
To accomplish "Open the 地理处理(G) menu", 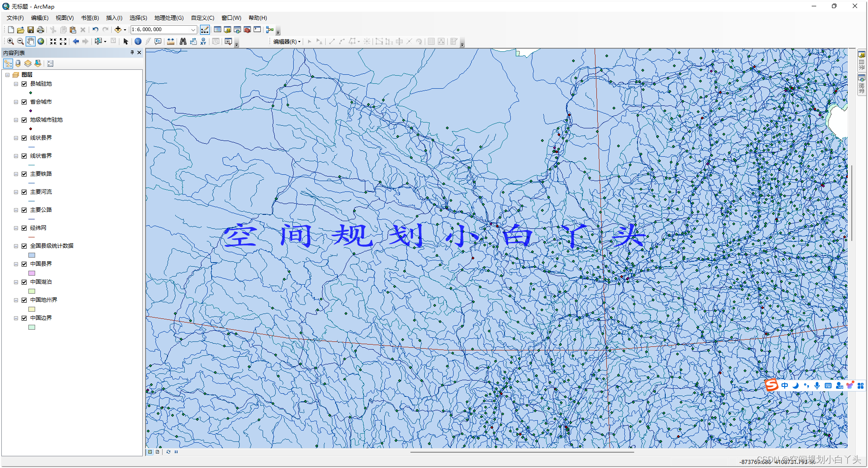I will 169,18.
